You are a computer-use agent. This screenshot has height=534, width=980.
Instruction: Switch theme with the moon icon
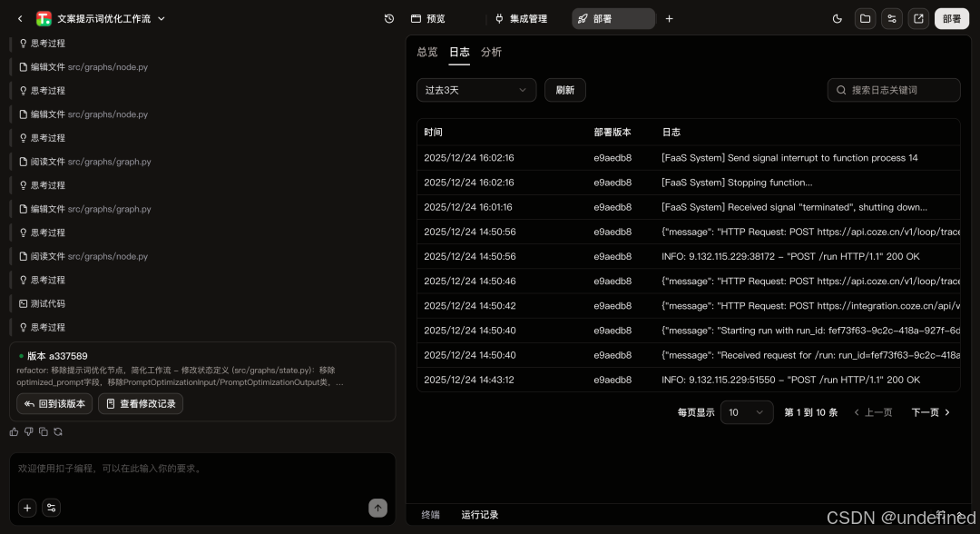[837, 19]
